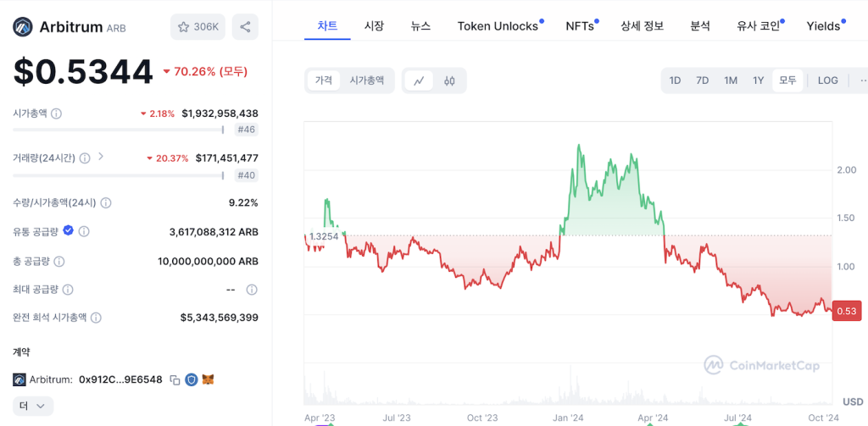Open the share options icon

click(245, 26)
